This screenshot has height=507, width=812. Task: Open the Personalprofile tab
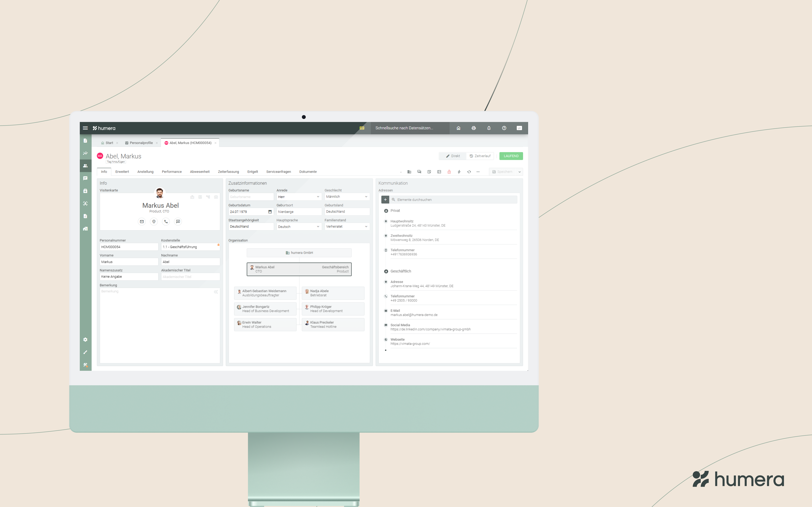[141, 143]
